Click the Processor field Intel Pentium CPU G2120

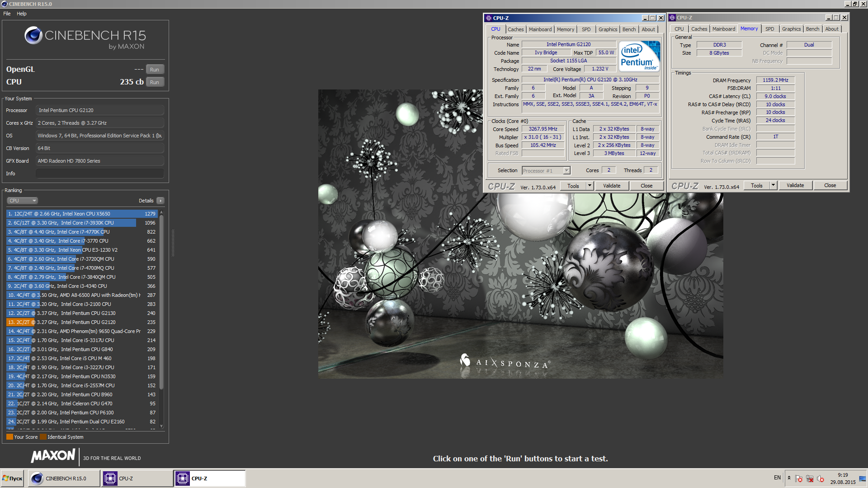click(x=100, y=110)
